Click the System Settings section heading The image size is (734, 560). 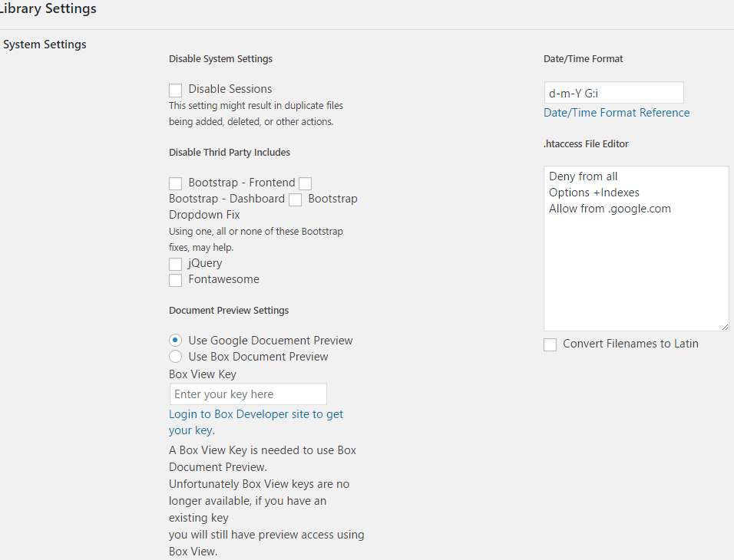(45, 44)
